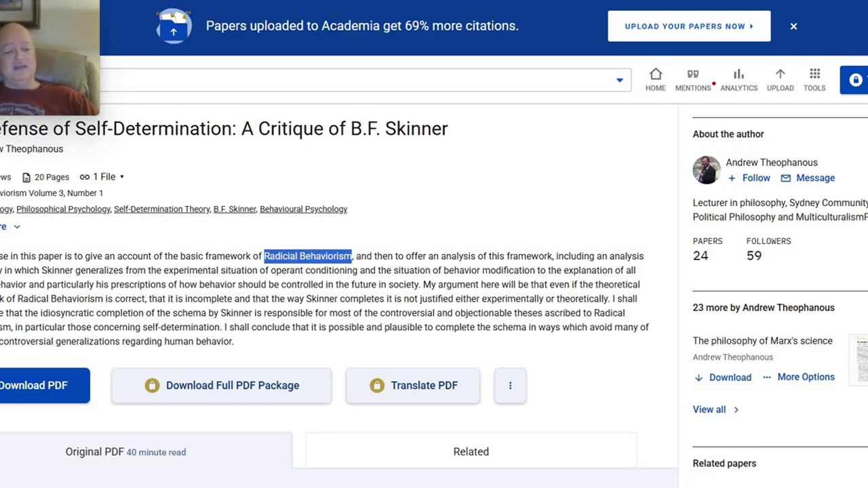Screen dimensions: 868x488
Task: Click the premium lock button at top right
Action: [x=854, y=80]
